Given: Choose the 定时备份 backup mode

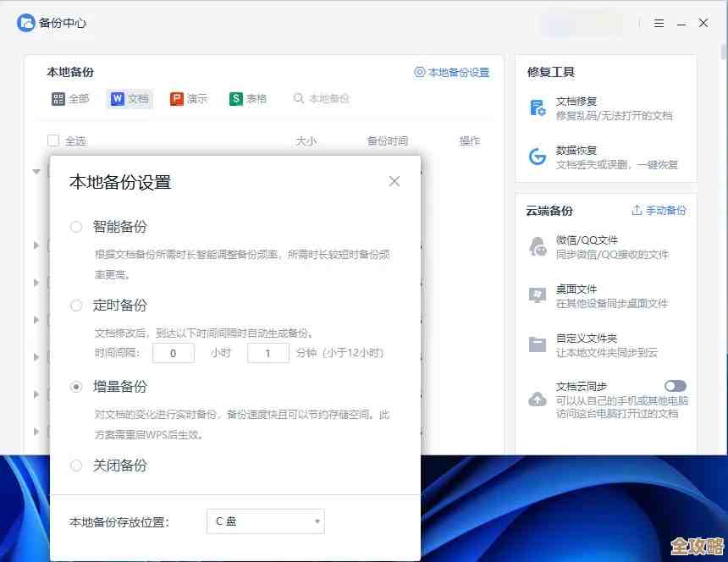Looking at the screenshot, I should coord(76,306).
